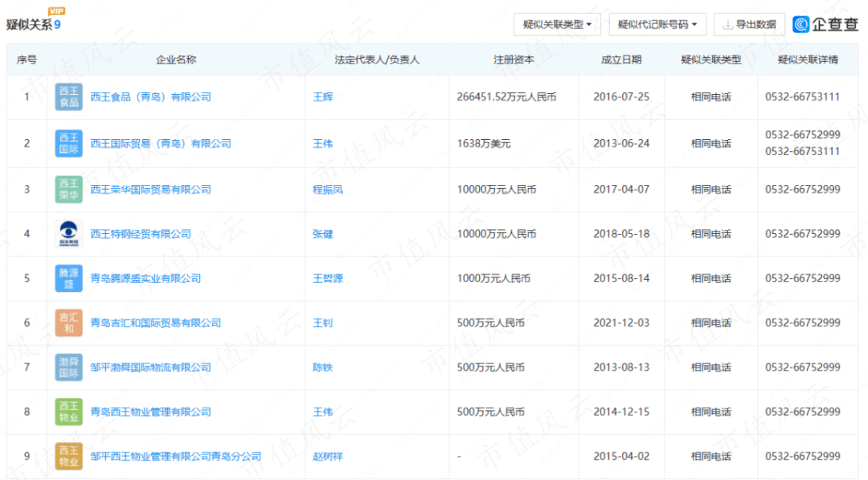Image resolution: width=868 pixels, height=480 pixels.
Task: Click the 企查查 brand logo
Action: point(825,24)
